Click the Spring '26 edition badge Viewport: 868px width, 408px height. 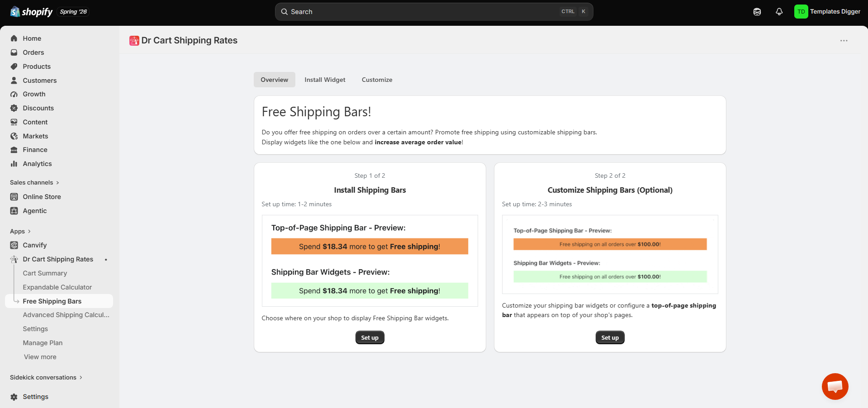coord(73,12)
